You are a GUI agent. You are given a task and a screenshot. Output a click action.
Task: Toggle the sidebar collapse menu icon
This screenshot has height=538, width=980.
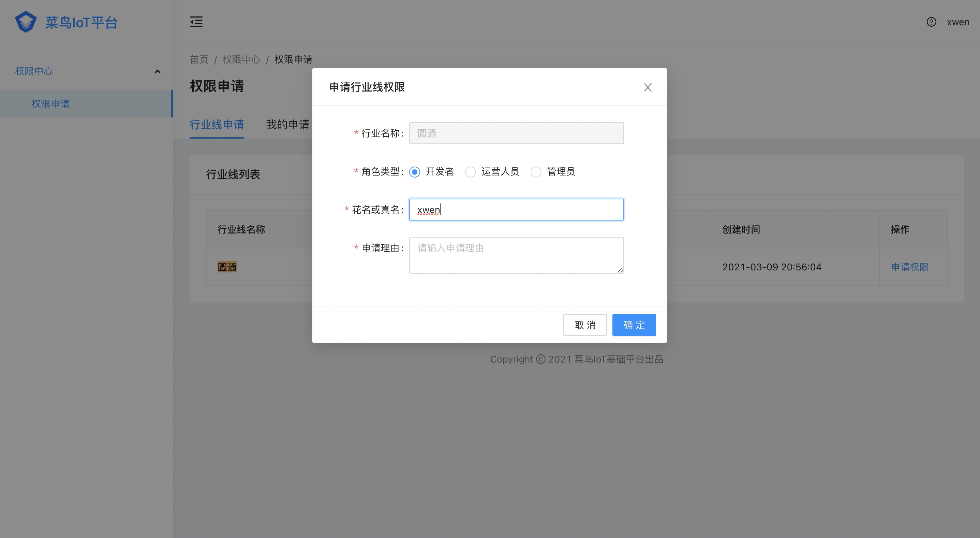pos(196,22)
